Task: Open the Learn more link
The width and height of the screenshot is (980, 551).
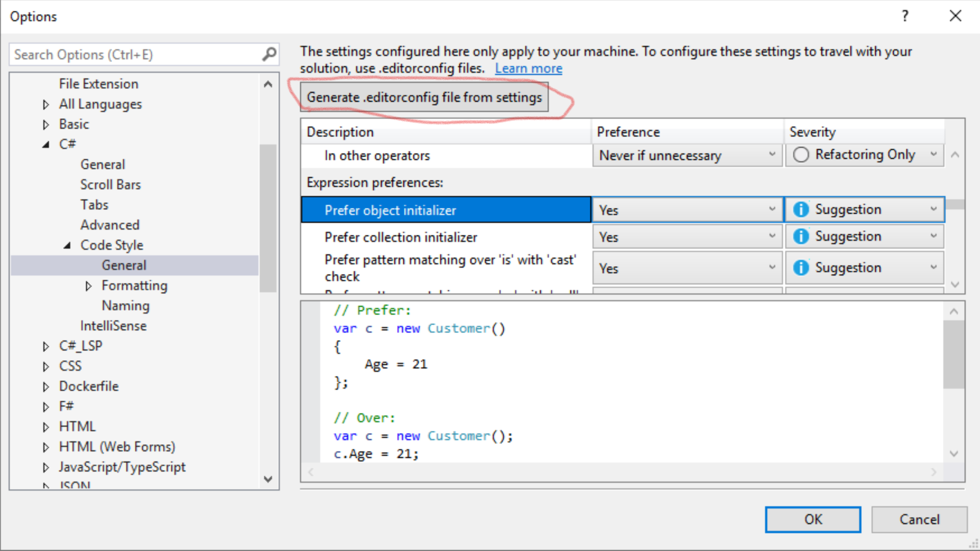Action: point(529,68)
